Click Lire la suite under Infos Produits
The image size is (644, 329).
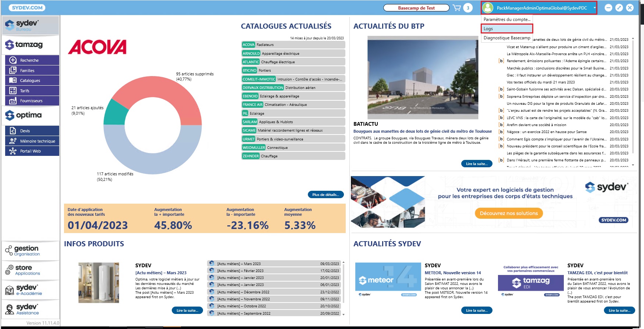(x=187, y=310)
